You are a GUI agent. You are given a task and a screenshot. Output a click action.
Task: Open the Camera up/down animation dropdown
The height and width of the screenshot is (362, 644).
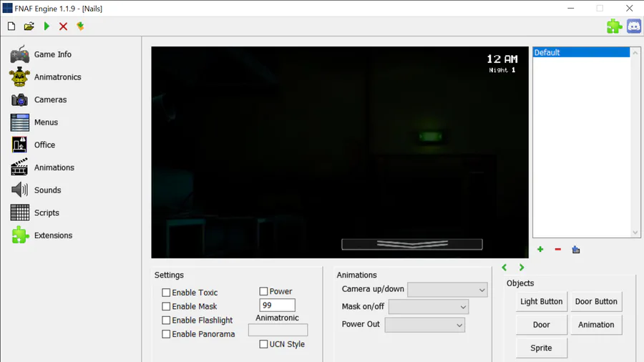click(x=447, y=290)
